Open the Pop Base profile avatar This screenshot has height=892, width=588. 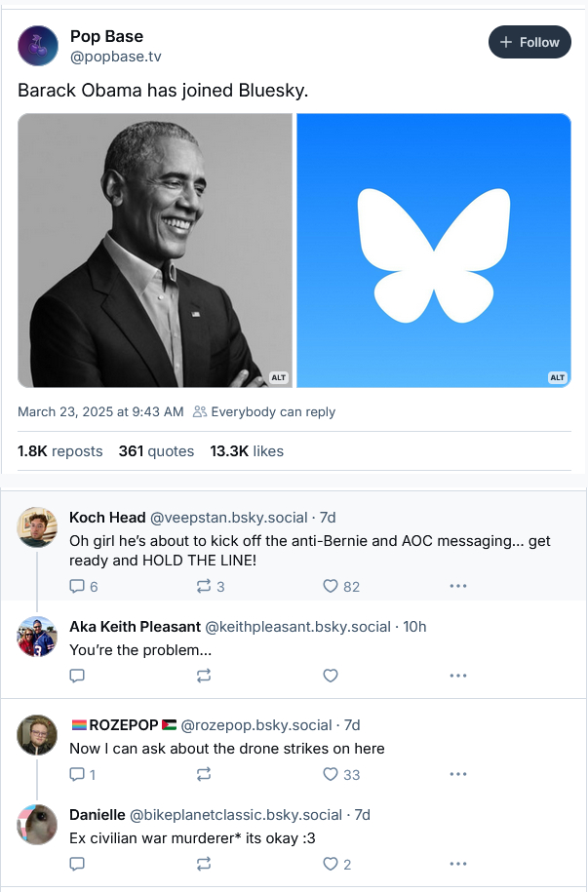point(38,46)
